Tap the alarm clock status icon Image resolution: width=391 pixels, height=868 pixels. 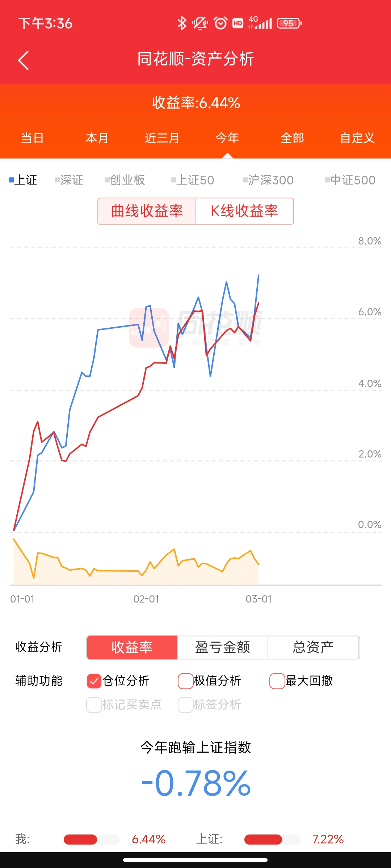[220, 24]
